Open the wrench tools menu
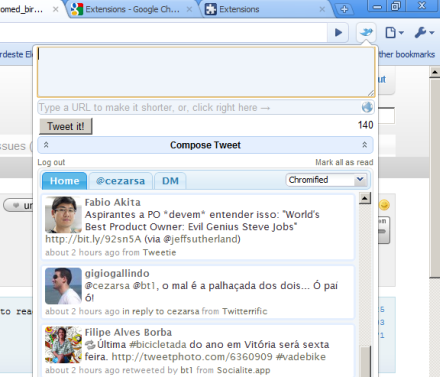 424,32
